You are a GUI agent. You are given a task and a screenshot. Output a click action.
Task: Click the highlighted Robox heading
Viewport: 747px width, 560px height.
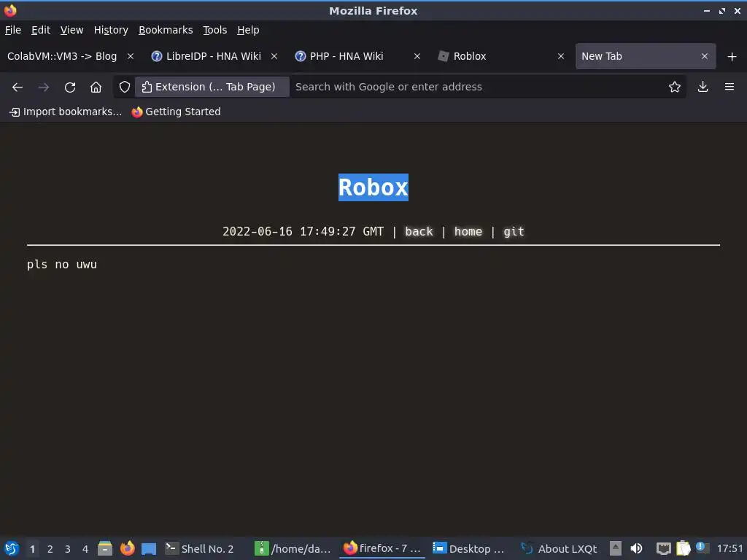tap(373, 187)
